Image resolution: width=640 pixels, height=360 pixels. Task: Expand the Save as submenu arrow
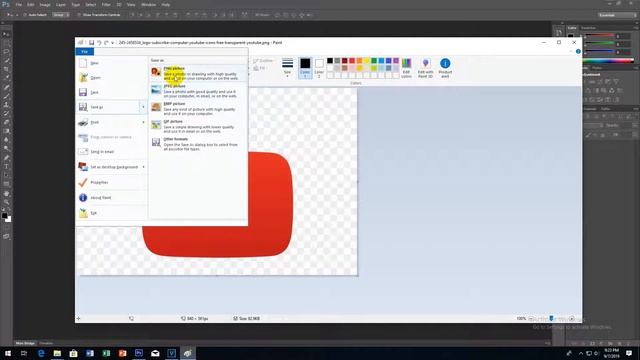coord(143,107)
